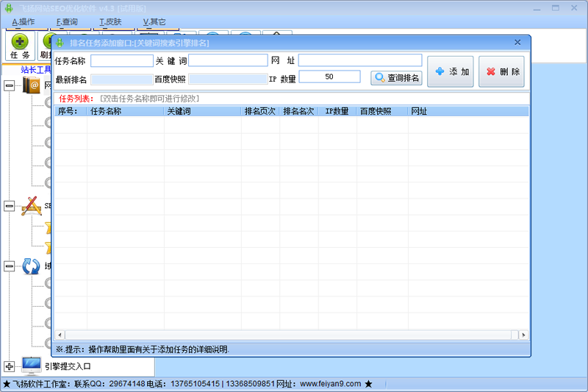Click the main window title bar icon

point(9,8)
